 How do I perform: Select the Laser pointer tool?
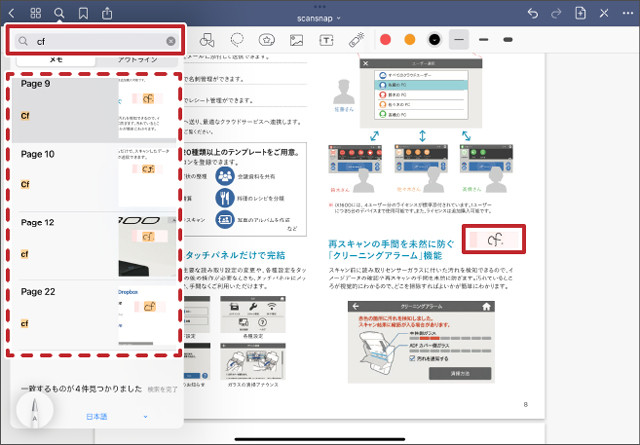click(x=355, y=41)
